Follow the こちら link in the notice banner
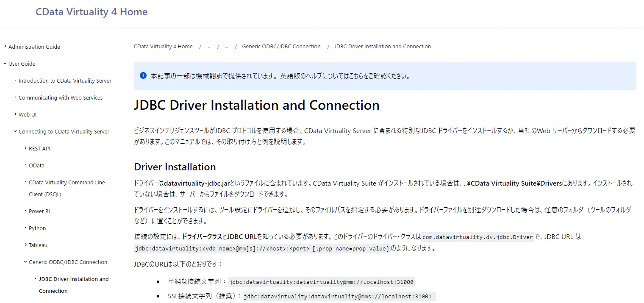The height and width of the screenshot is (303, 644). [356, 76]
